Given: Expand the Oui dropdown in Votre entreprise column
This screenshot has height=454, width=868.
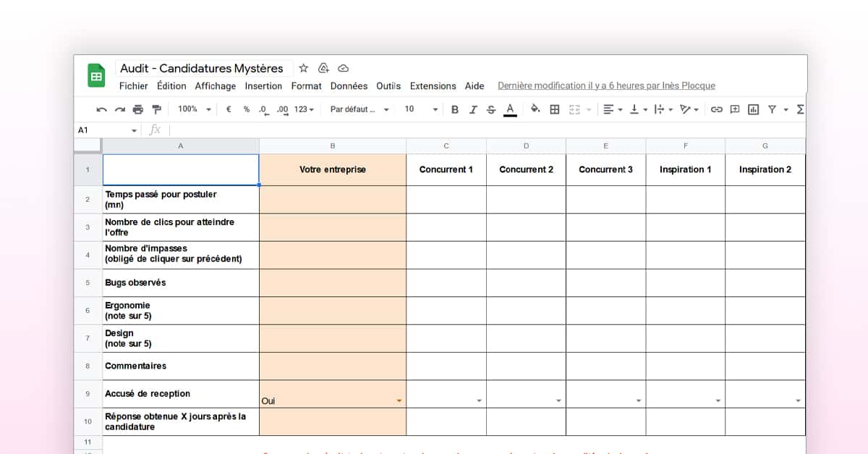Looking at the screenshot, I should (399, 400).
